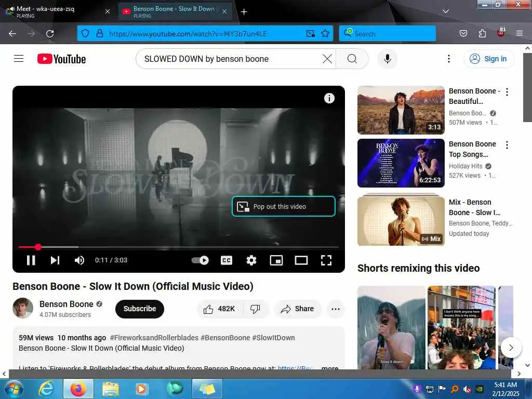The width and height of the screenshot is (532, 399).
Task: List all tabs dropdown arrow
Action: [x=445, y=11]
